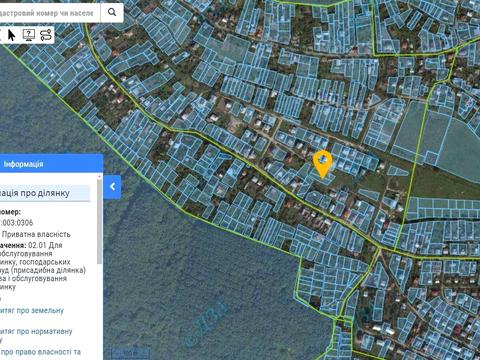Select the arrow pointer tool

click(x=11, y=35)
